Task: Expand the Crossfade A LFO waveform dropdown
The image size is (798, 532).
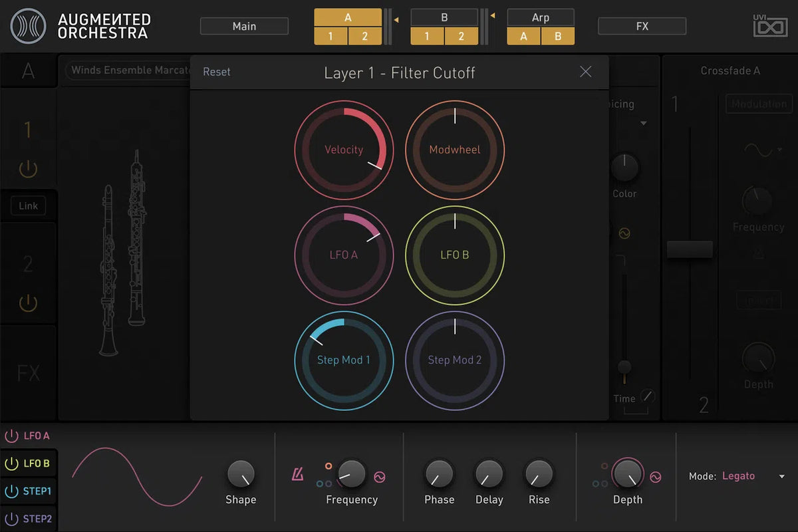Action: (x=762, y=150)
